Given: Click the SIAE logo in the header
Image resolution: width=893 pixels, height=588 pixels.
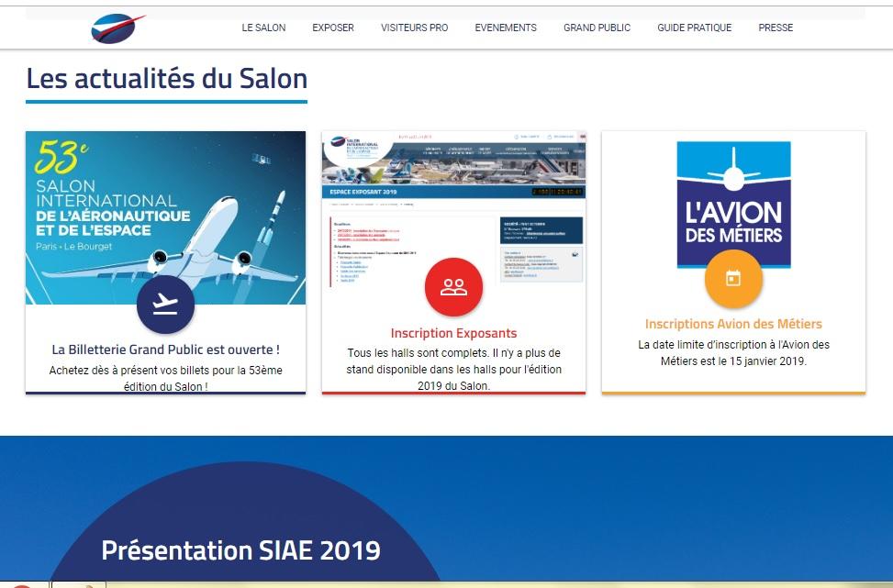Looking at the screenshot, I should point(117,28).
